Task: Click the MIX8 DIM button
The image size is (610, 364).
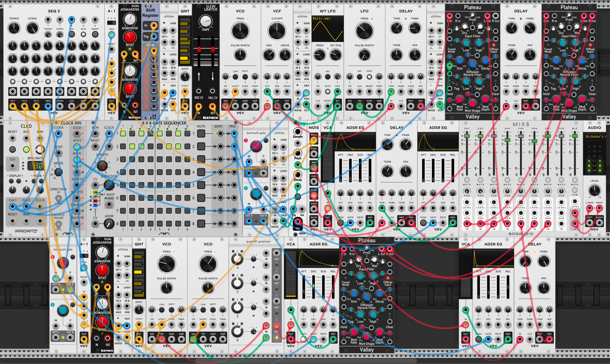Action: pos(575,190)
